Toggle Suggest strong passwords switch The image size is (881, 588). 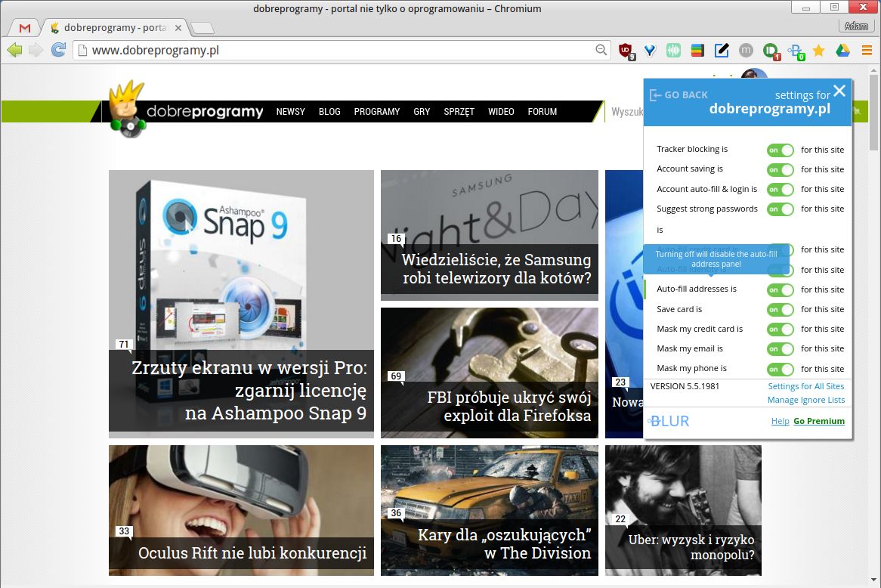point(781,209)
